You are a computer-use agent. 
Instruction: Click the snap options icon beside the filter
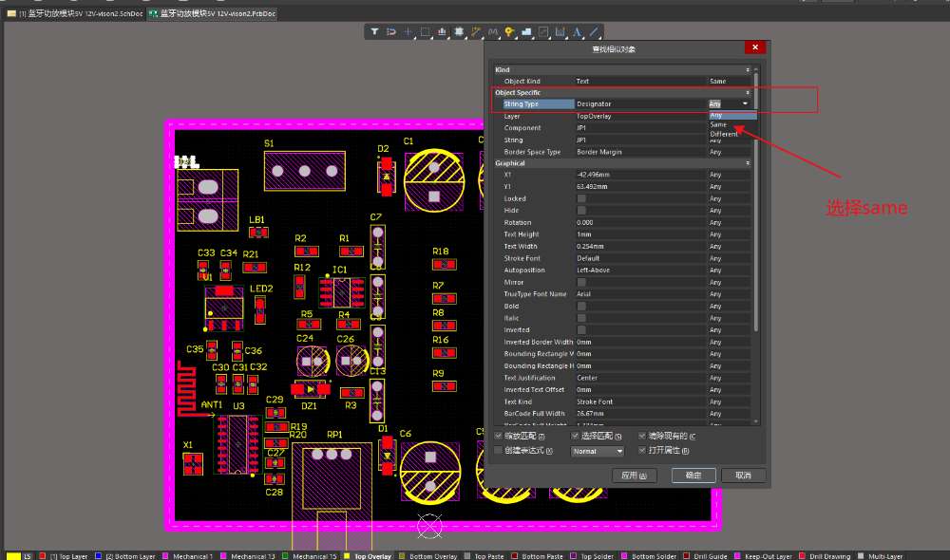[x=391, y=31]
